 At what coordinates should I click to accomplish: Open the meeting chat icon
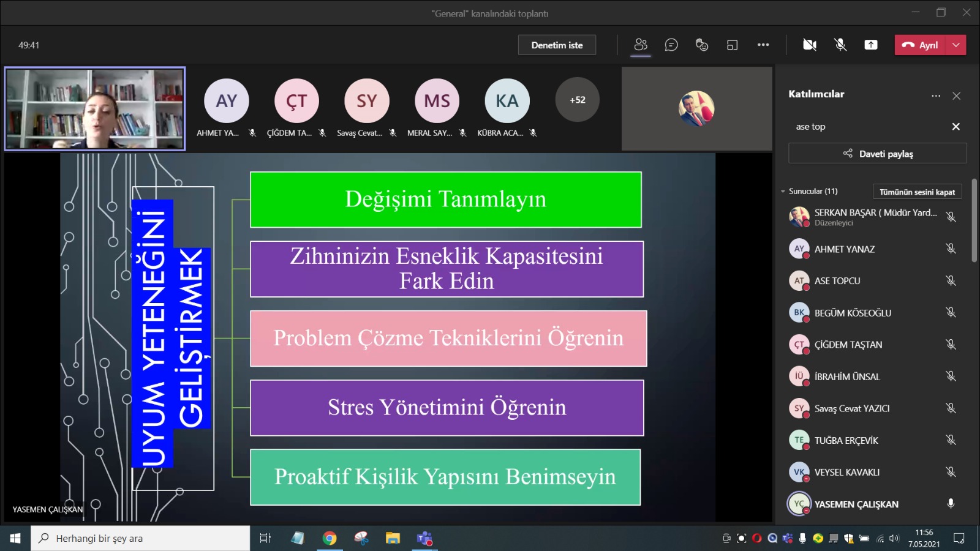click(x=671, y=45)
